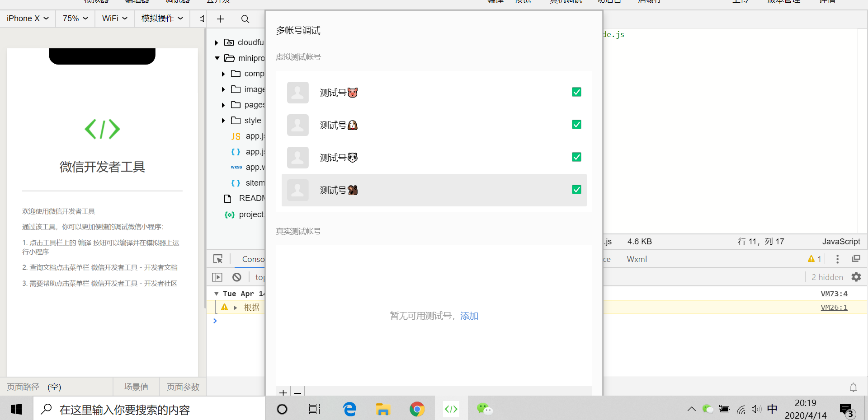Collapse the minipro folder
The image size is (868, 420).
coord(217,58)
